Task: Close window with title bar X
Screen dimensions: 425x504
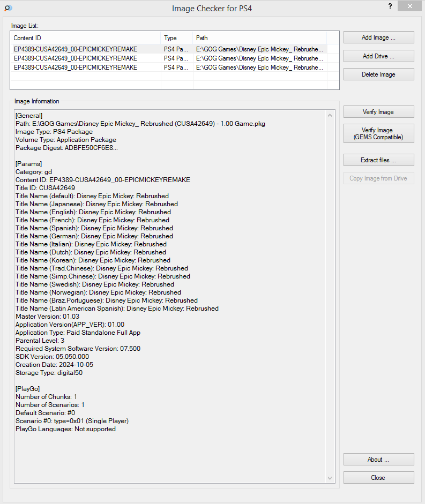Action: point(409,6)
